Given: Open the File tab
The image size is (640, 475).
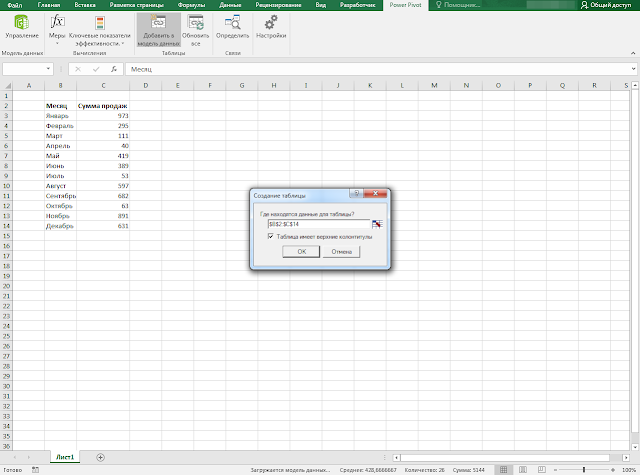Looking at the screenshot, I should [x=15, y=5].
